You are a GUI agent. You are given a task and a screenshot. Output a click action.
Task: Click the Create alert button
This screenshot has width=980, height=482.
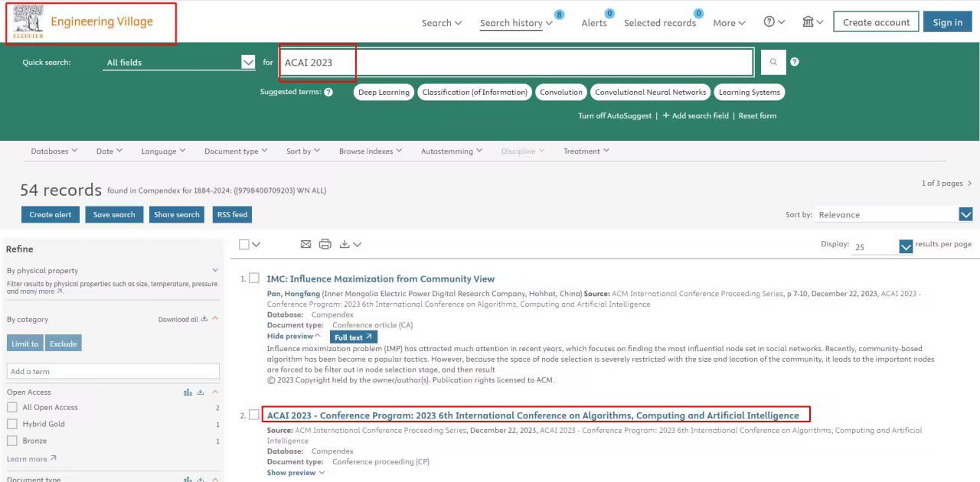51,215
